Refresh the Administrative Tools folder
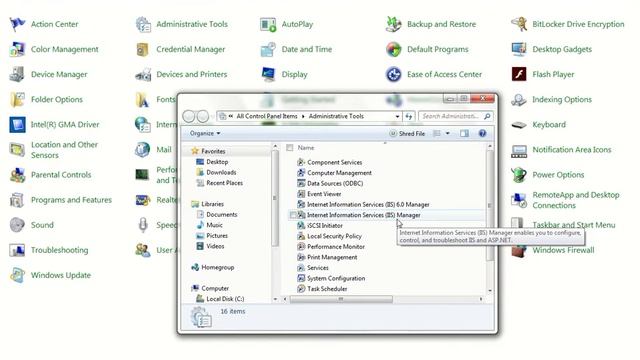640x360 pixels. coord(409,116)
